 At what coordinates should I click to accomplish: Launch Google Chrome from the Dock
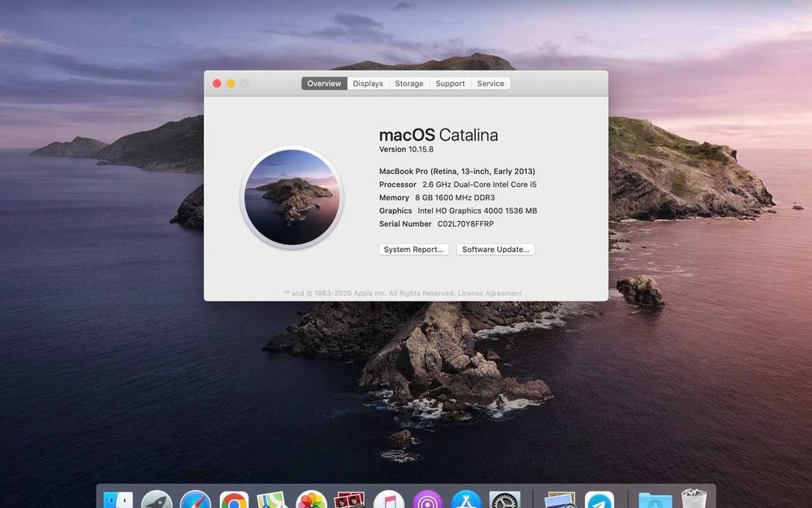[x=234, y=500]
